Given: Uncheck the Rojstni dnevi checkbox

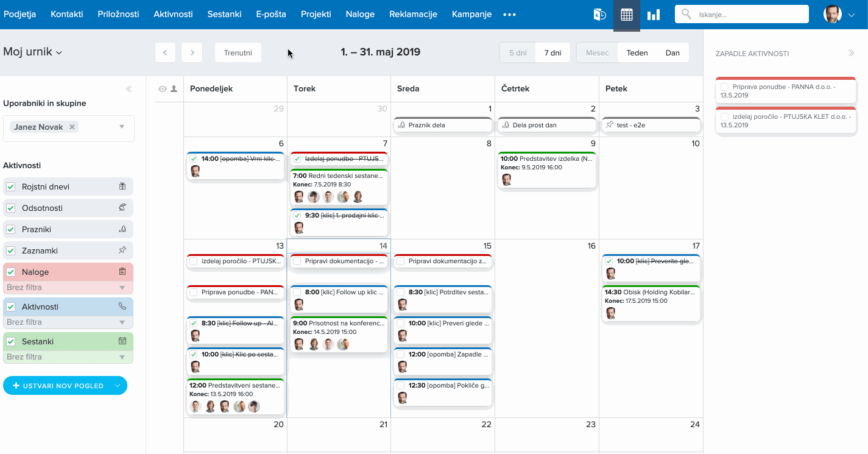Looking at the screenshot, I should coord(11,186).
